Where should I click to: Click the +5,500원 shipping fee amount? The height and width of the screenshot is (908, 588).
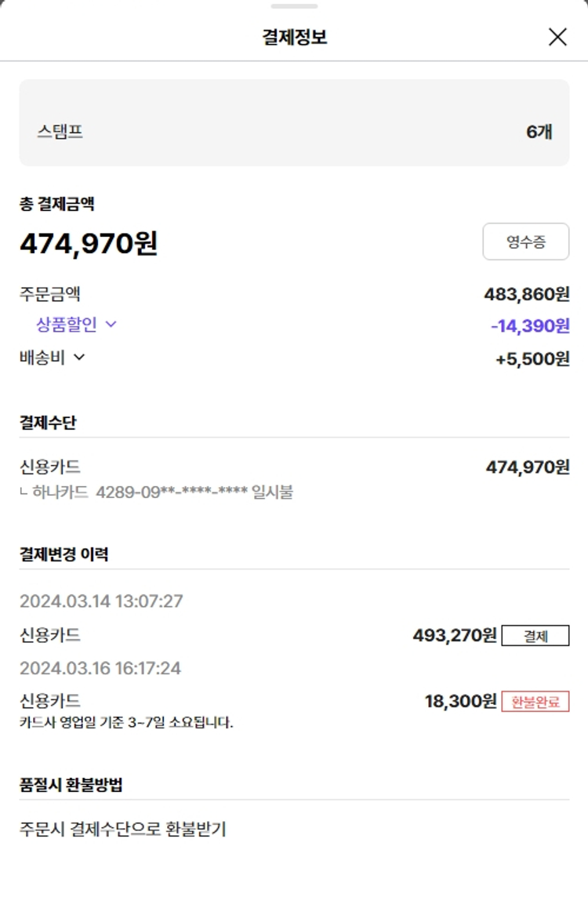[x=532, y=359]
